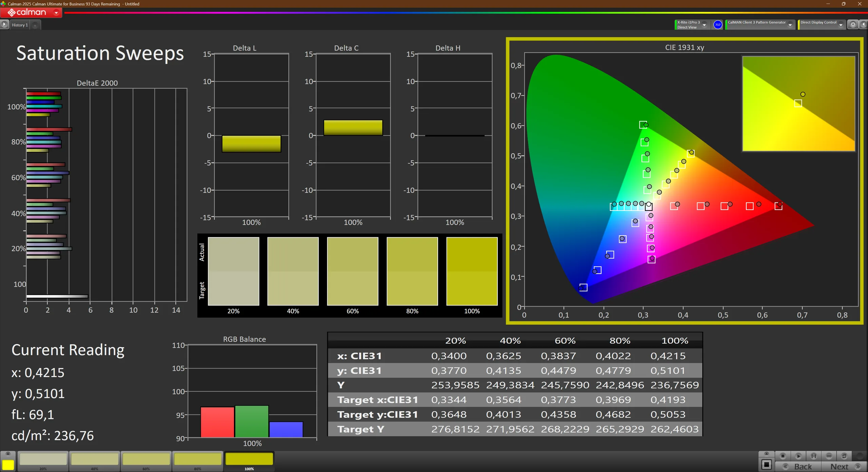Click the yellow color selector square
868x472 pixels.
(8, 465)
